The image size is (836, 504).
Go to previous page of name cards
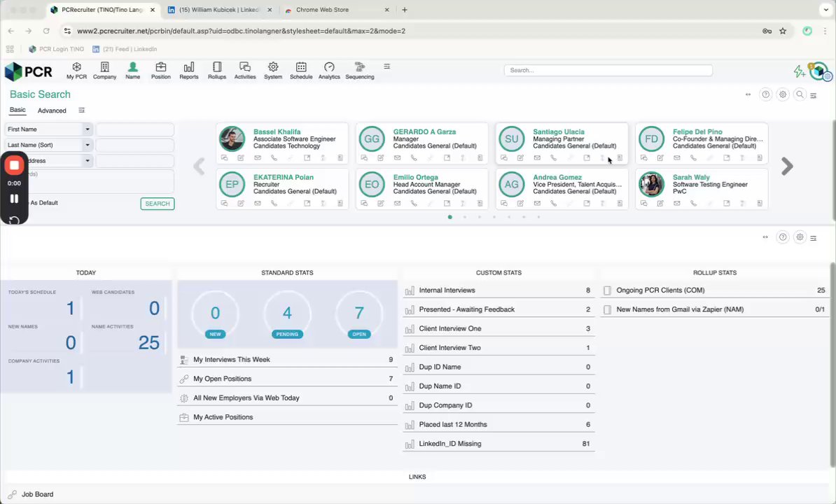point(199,166)
